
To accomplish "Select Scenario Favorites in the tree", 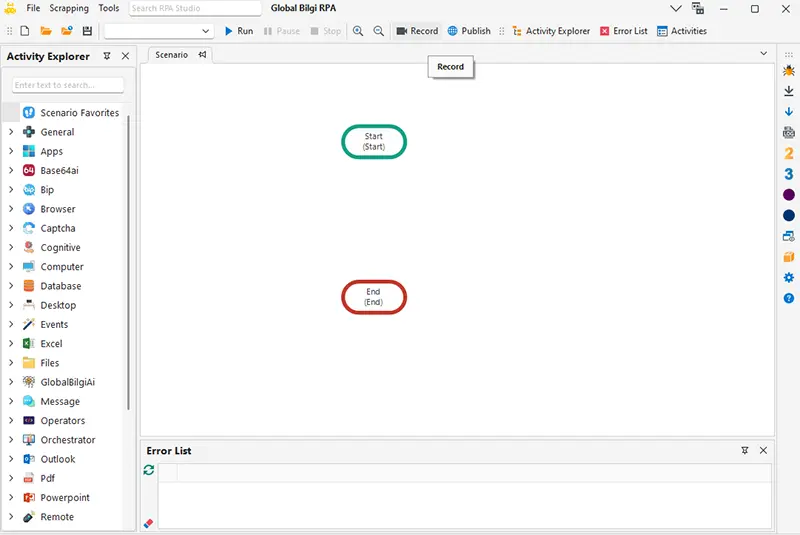I will [80, 113].
